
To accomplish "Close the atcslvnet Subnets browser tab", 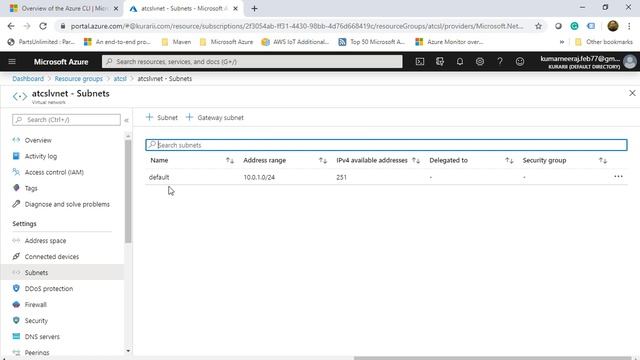I will point(235,8).
